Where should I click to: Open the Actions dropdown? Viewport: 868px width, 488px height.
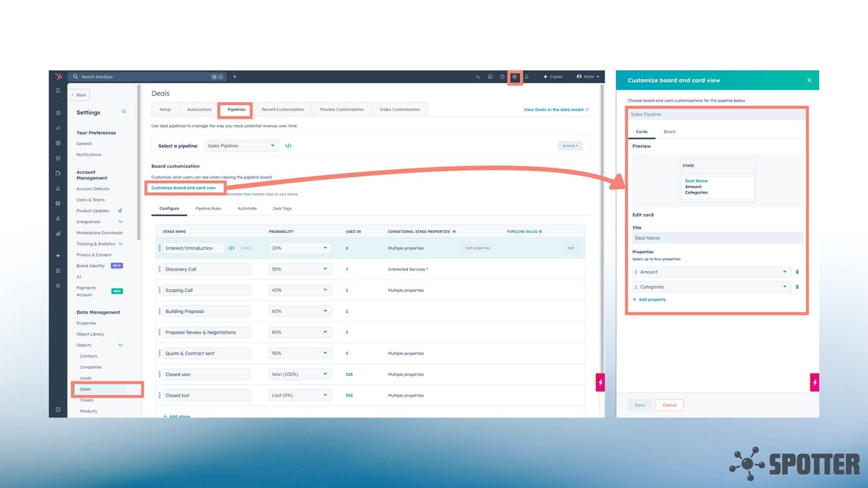click(x=570, y=146)
